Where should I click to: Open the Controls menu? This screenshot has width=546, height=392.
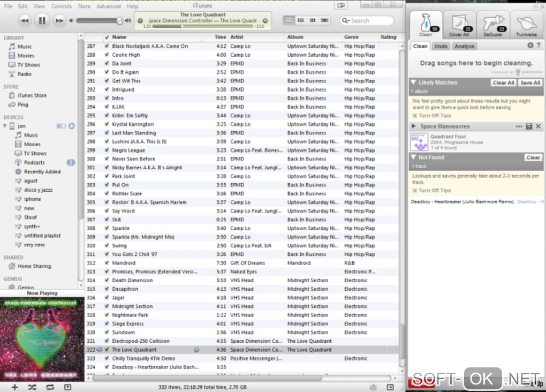pos(61,6)
